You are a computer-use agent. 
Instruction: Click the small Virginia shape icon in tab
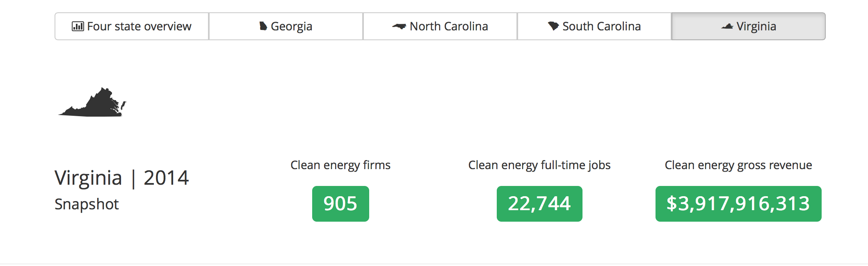tap(727, 27)
